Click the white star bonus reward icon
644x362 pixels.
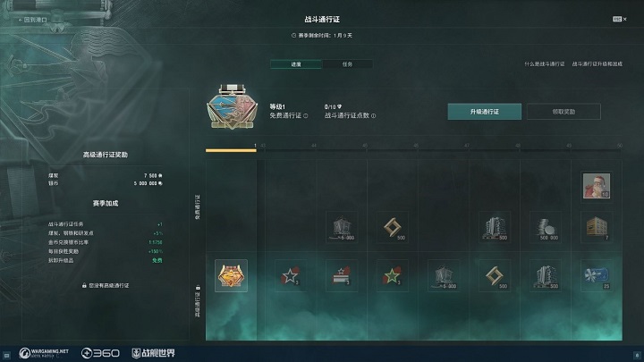tap(291, 275)
